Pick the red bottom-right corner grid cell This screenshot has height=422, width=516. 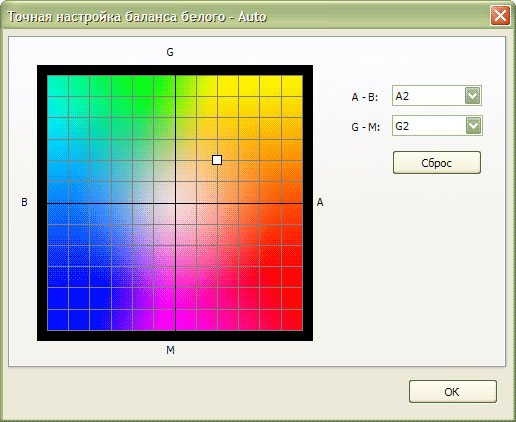coord(292,320)
